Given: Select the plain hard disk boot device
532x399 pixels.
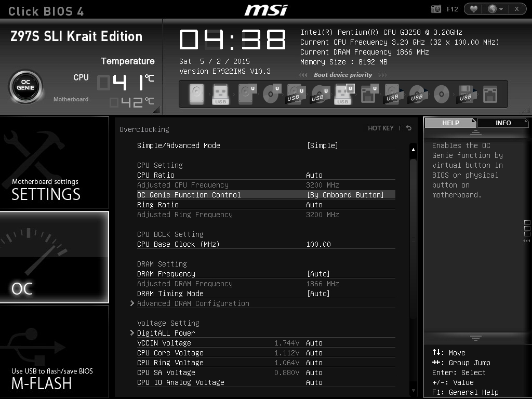Looking at the screenshot, I should click(196, 94).
